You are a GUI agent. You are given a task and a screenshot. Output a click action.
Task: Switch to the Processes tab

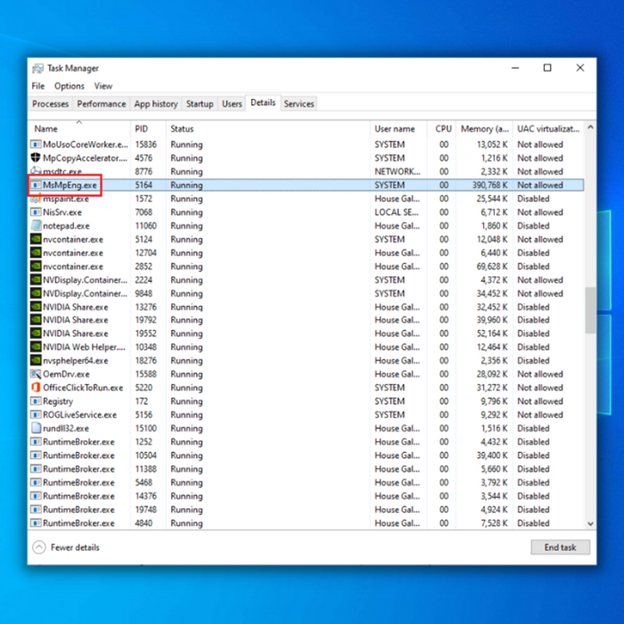(x=51, y=104)
